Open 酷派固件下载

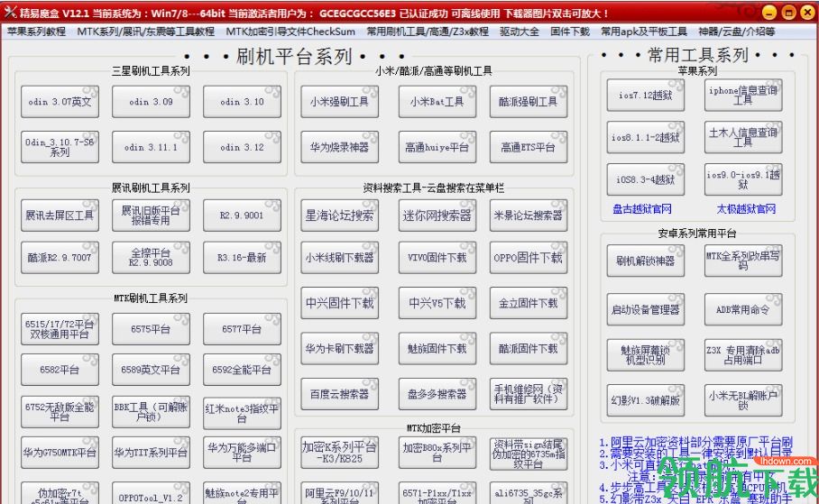coord(528,348)
